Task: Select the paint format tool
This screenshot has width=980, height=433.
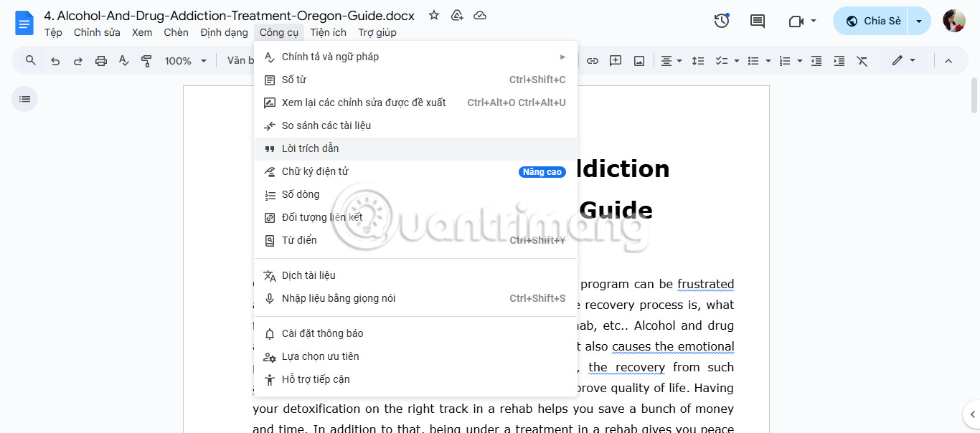Action: (x=146, y=61)
